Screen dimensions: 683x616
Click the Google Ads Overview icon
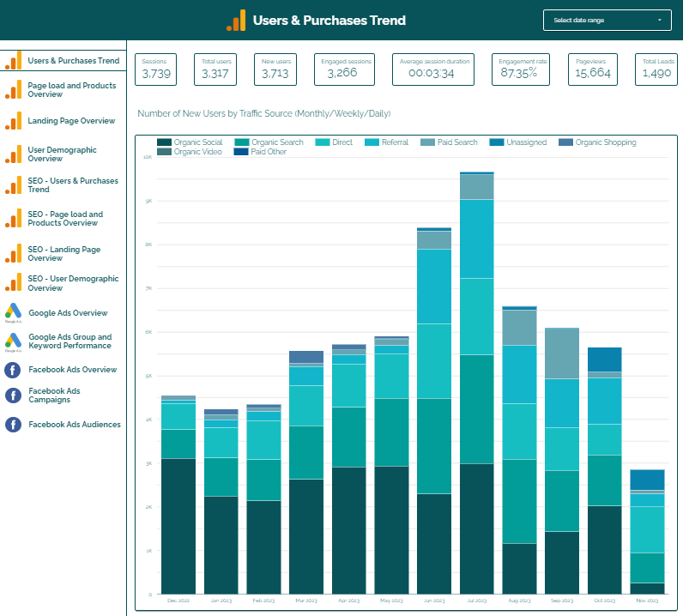tap(13, 313)
